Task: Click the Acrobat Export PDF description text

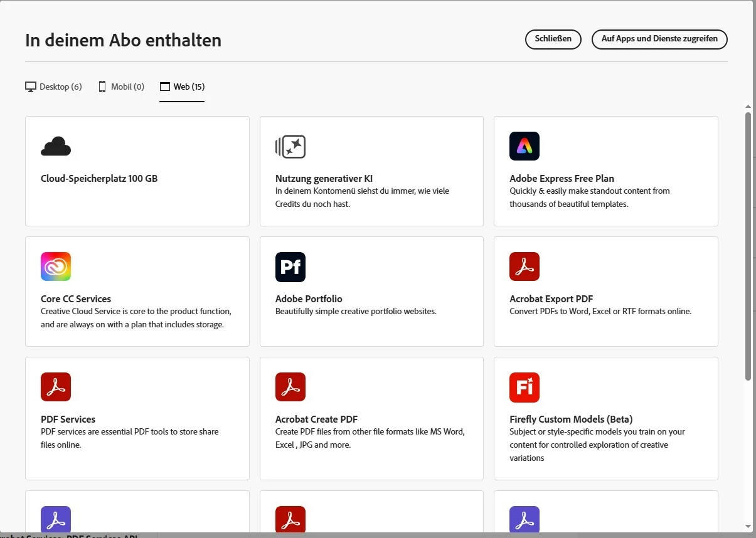Action: tap(600, 312)
